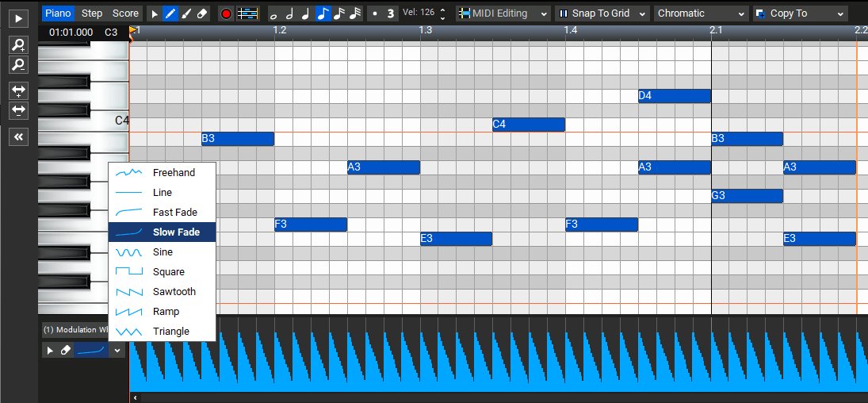This screenshot has height=403, width=868.
Task: Select the Pencil draw tool
Action: click(x=171, y=13)
